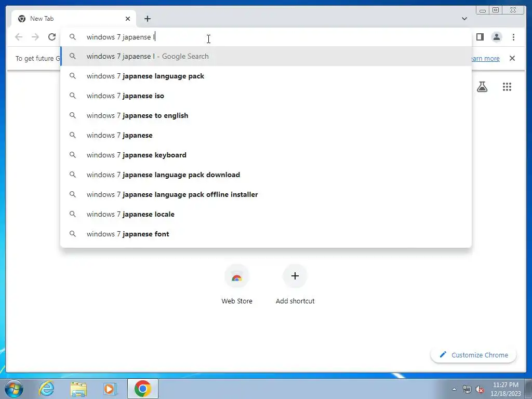Open the side panel icon

(x=480, y=37)
